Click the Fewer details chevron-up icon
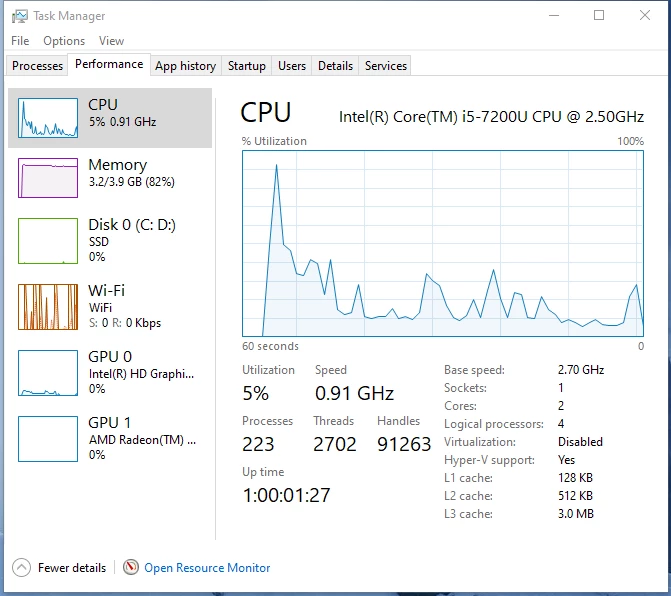Viewport: 671px width, 596px height. (x=21, y=567)
